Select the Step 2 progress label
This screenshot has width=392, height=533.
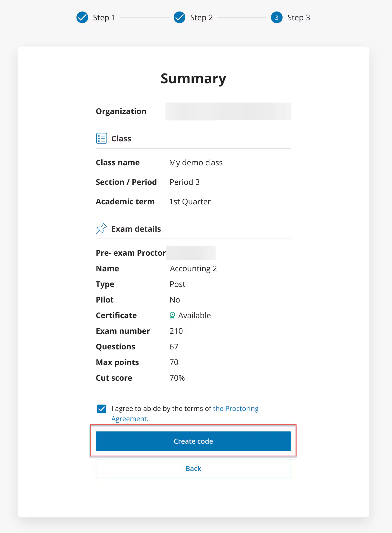pos(201,17)
